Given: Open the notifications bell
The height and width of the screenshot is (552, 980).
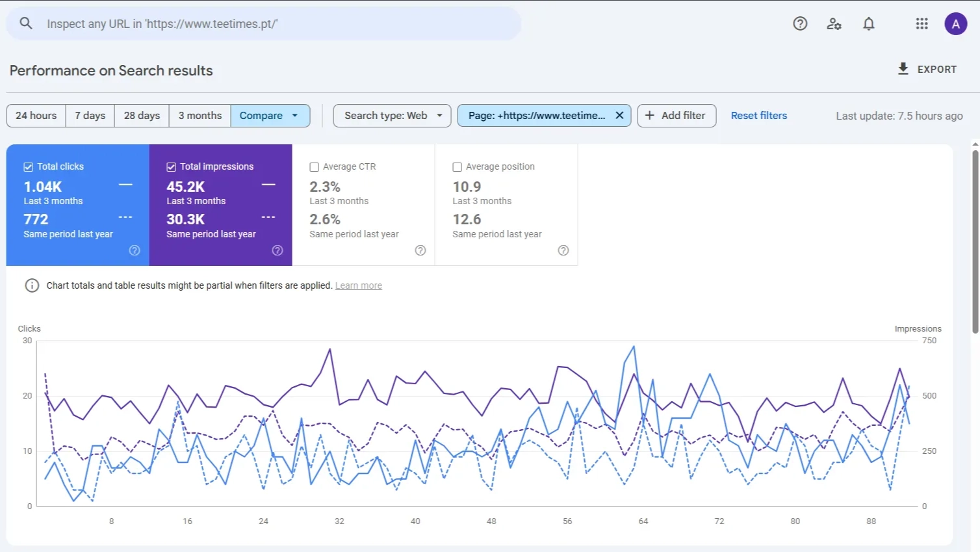Looking at the screenshot, I should (868, 23).
